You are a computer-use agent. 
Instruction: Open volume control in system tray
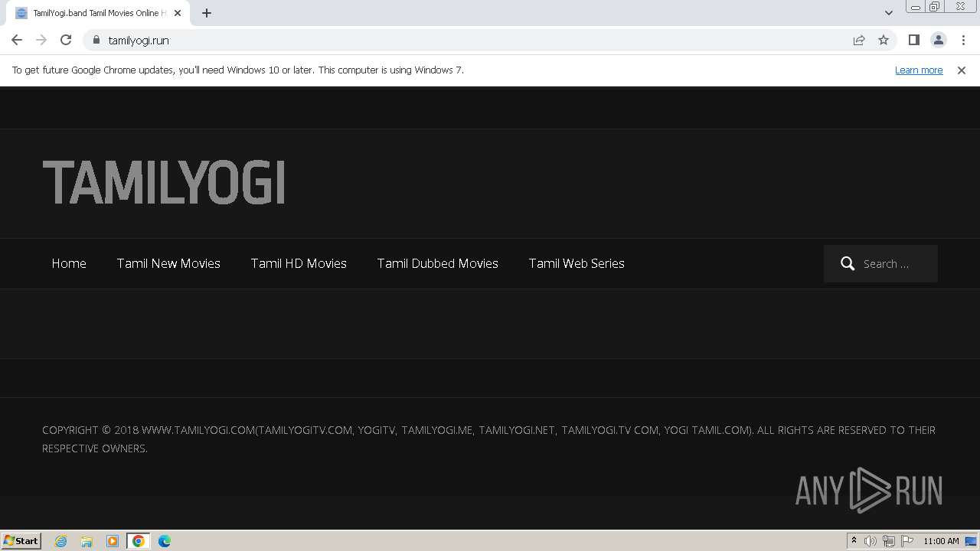871,541
